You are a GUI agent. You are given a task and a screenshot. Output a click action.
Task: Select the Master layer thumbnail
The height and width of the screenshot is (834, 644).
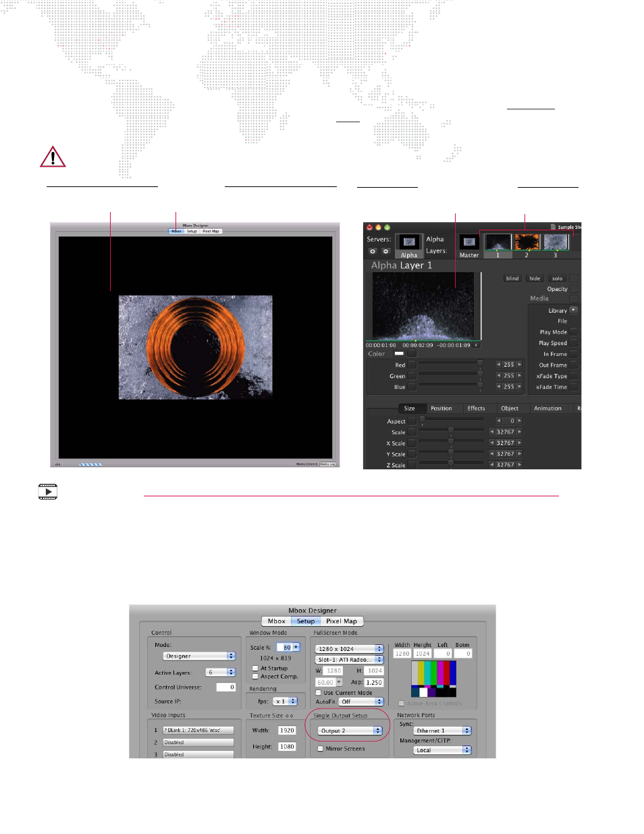click(469, 242)
